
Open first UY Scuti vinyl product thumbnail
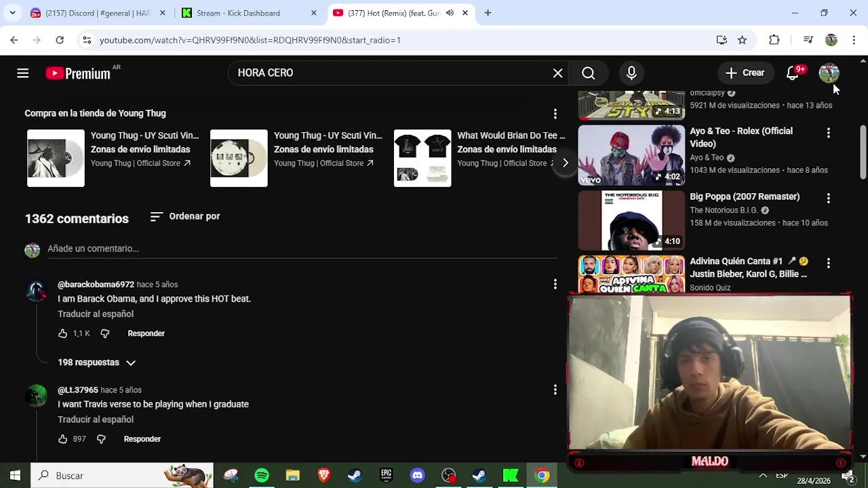(x=56, y=158)
